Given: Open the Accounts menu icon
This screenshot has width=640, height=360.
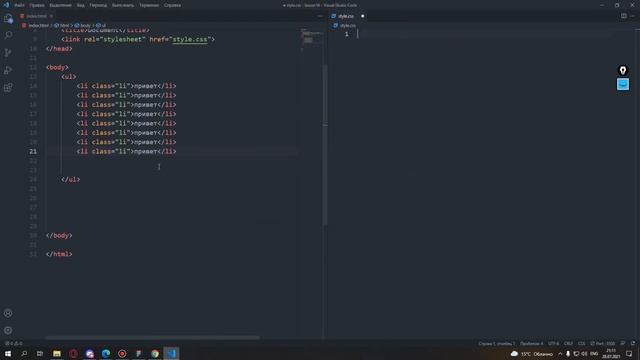Looking at the screenshot, I should pos(8,313).
